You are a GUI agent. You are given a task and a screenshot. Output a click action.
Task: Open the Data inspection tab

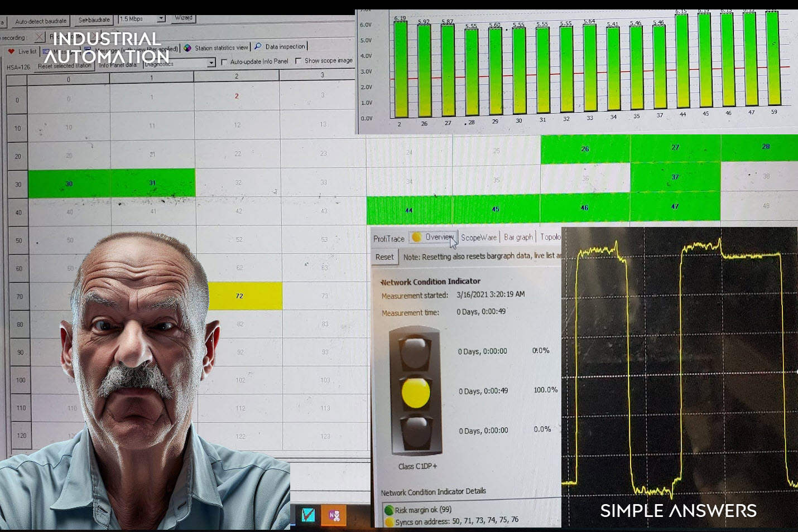(x=280, y=47)
